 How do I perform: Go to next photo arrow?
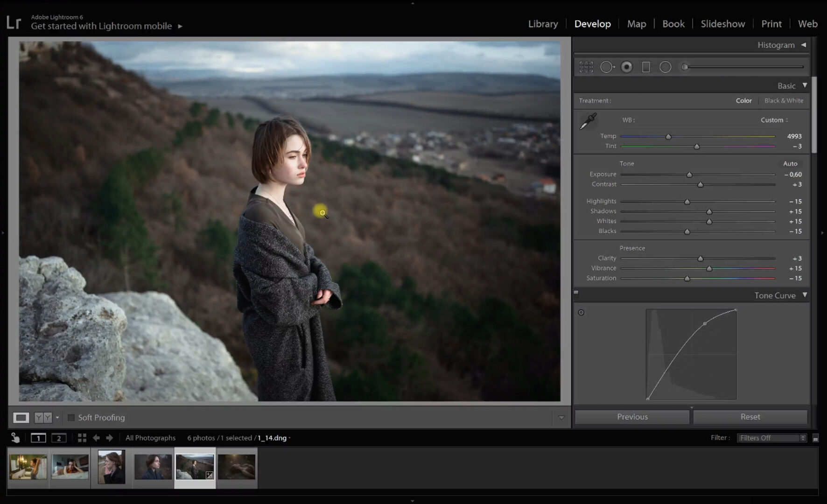[110, 438]
